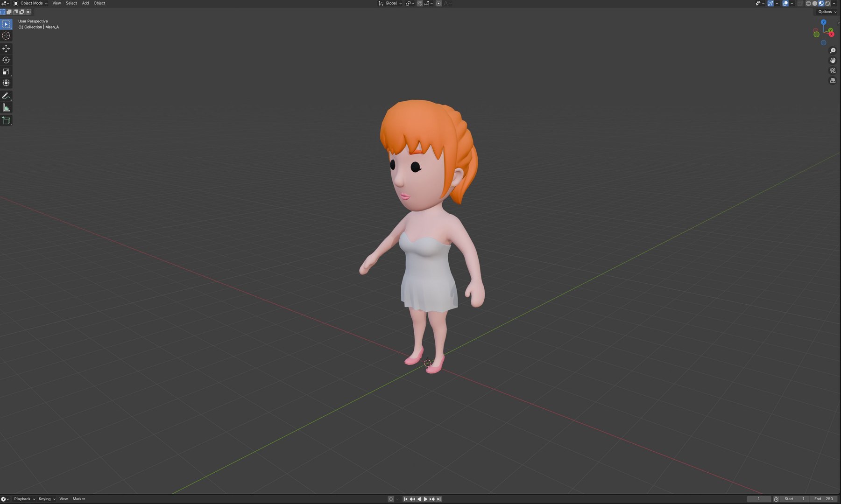841x504 pixels.
Task: Switch to material preview shading
Action: pos(821,3)
